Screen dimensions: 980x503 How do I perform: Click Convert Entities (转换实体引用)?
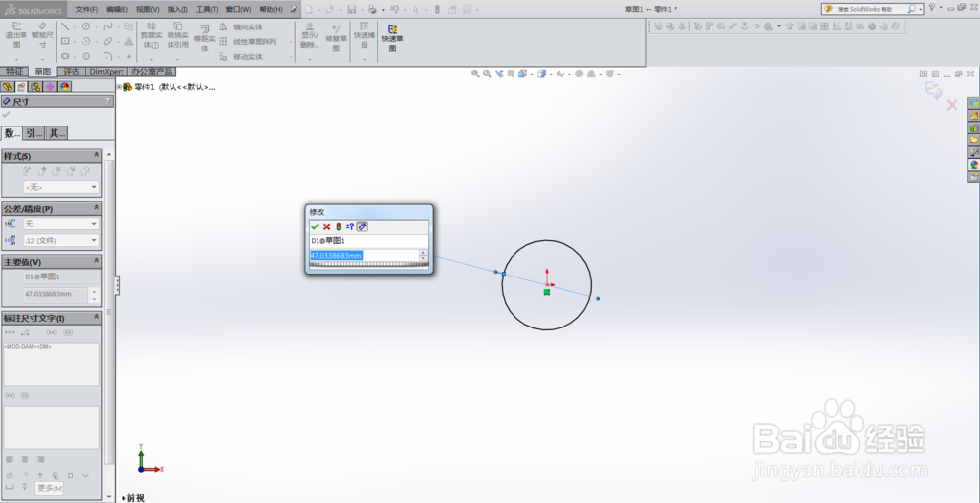(178, 35)
